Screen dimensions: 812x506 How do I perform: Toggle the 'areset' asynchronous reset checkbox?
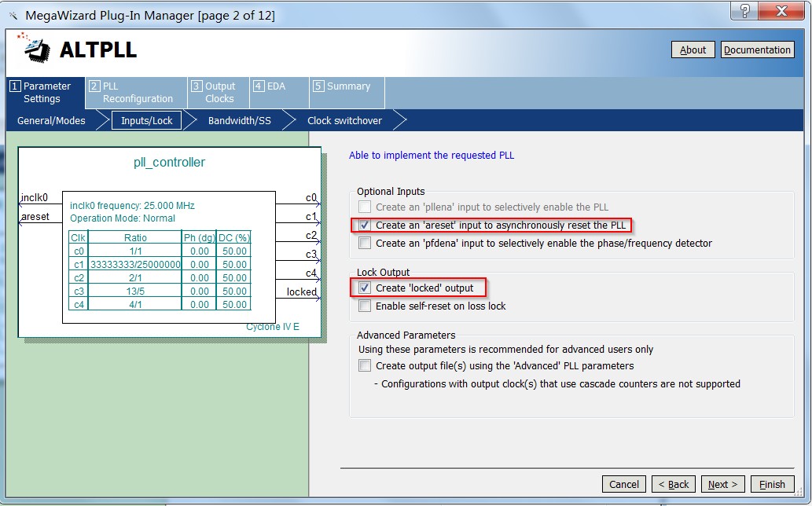point(365,225)
